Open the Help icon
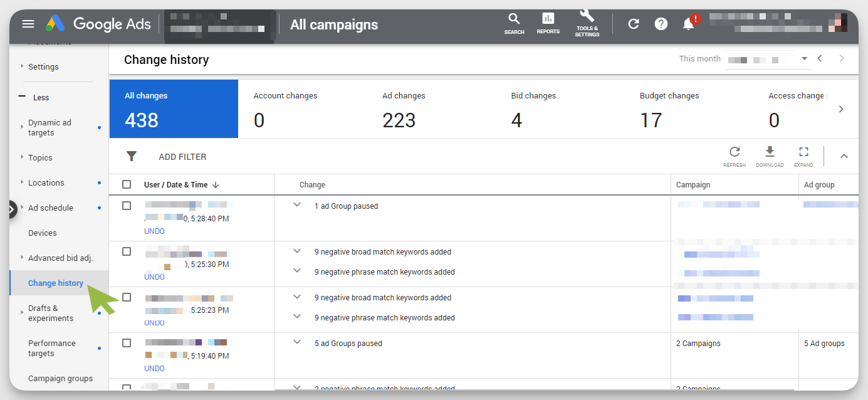 [x=661, y=24]
